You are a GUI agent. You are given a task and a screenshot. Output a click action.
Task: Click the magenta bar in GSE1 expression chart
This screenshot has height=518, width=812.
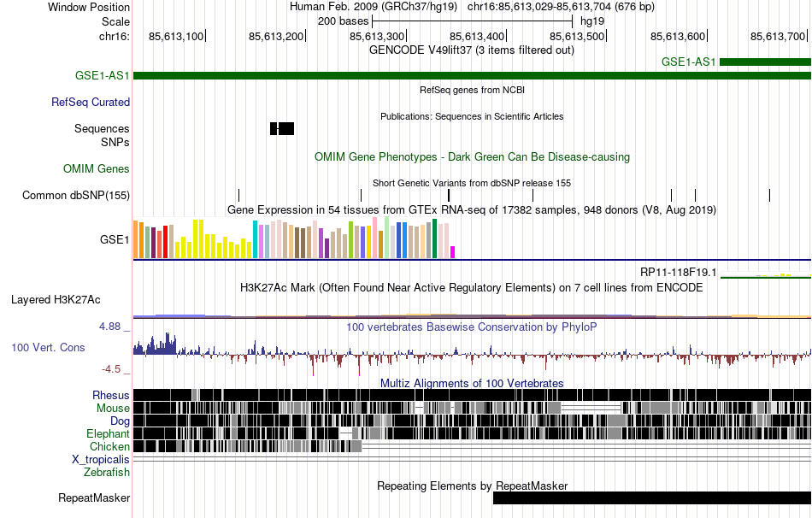(452, 252)
